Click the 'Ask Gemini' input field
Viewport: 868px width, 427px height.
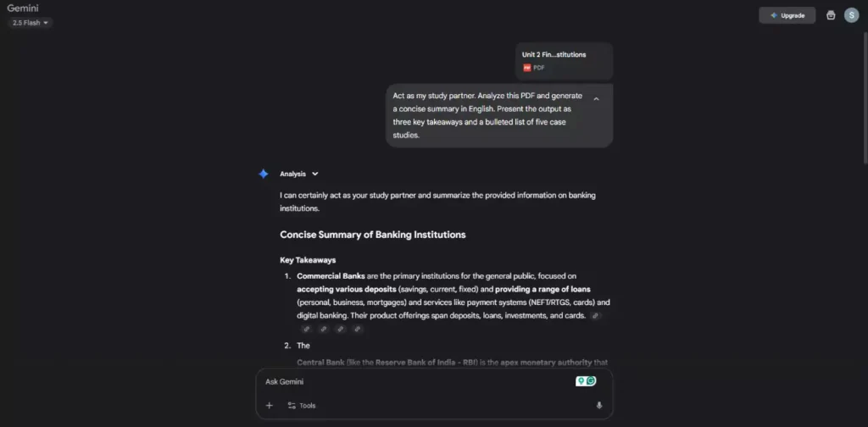[415, 381]
